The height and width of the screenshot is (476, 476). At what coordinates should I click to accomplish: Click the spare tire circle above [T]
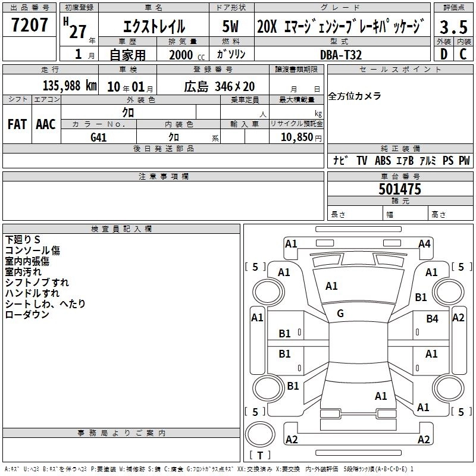(x=260, y=434)
